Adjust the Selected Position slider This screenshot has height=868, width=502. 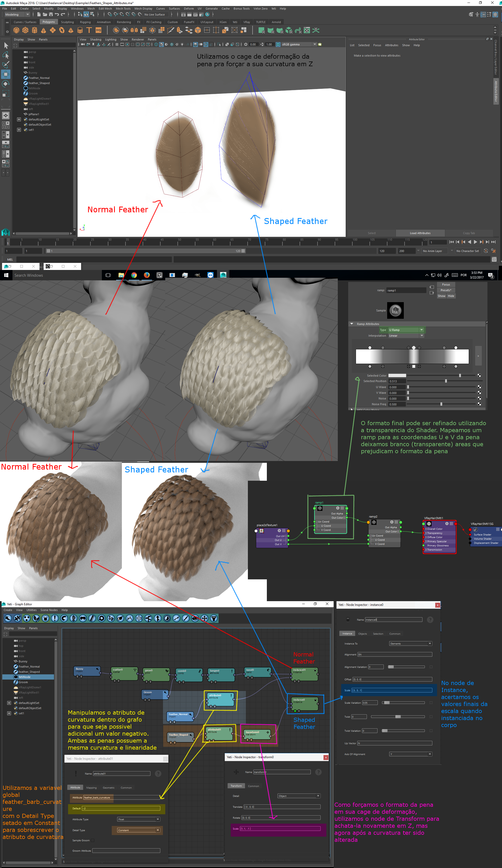[x=446, y=381]
